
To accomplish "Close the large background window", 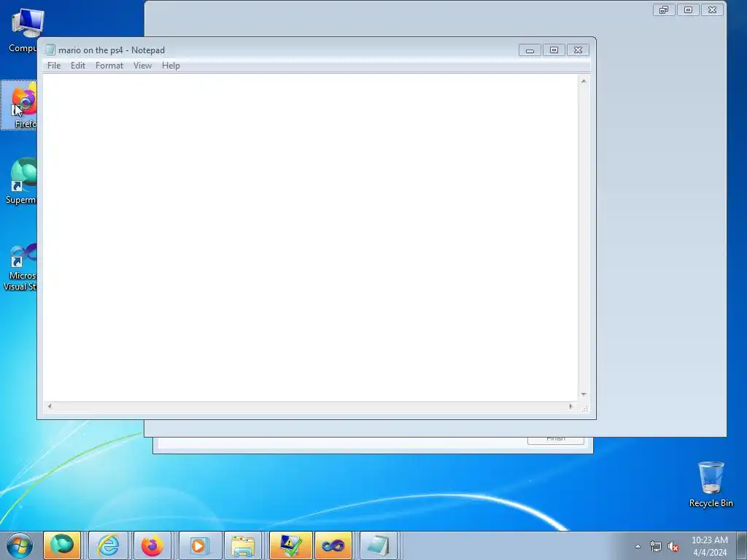I will point(712,9).
